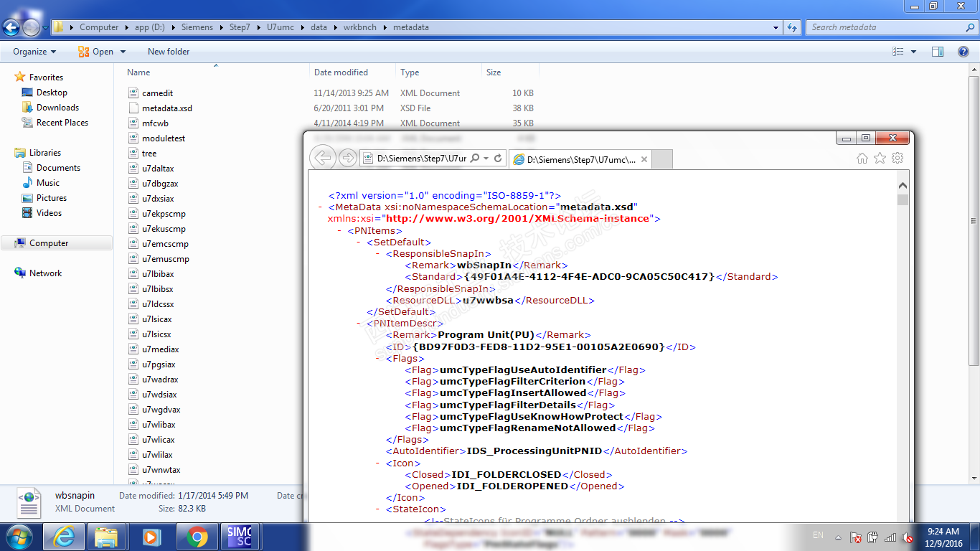The height and width of the screenshot is (551, 980).
Task: Open the recent pages dropdown in Explorer
Action: coord(45,28)
